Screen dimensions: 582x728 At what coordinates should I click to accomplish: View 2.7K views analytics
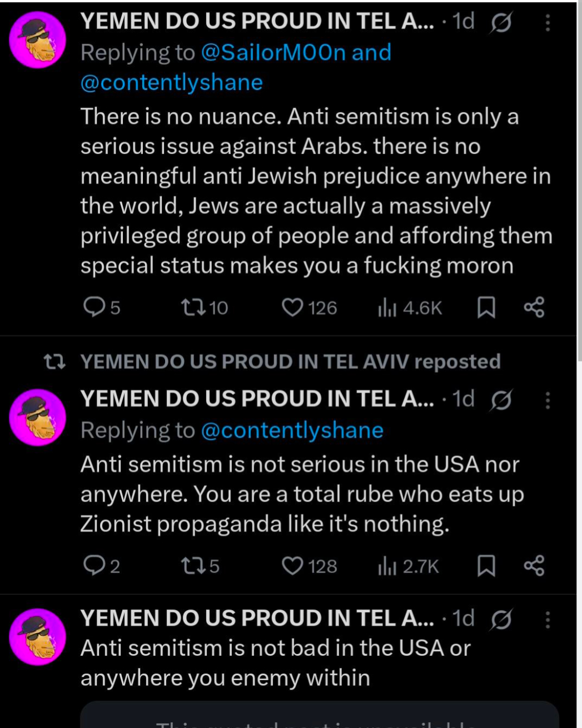[409, 566]
